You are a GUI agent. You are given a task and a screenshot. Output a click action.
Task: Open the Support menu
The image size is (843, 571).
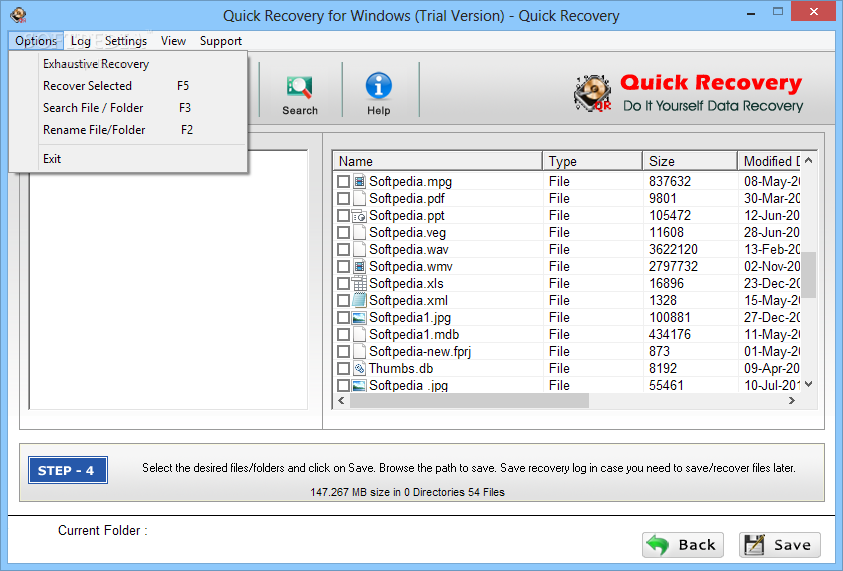pyautogui.click(x=220, y=41)
